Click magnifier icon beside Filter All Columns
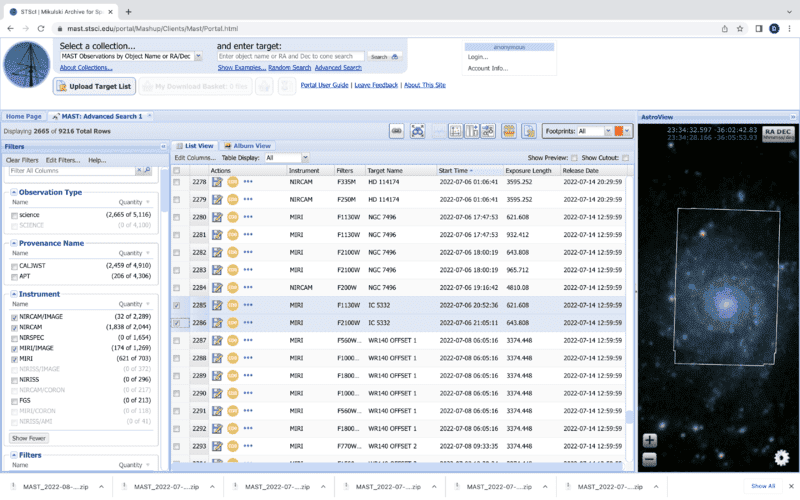 point(147,170)
